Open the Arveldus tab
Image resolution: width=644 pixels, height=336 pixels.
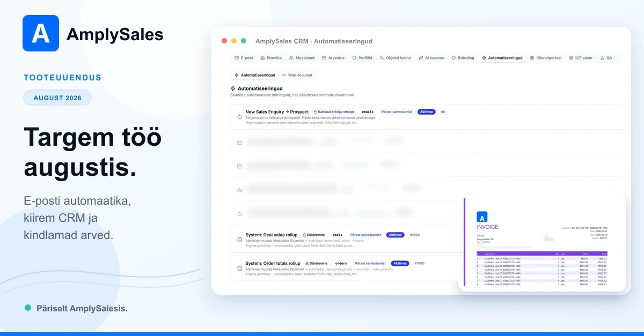click(x=333, y=58)
